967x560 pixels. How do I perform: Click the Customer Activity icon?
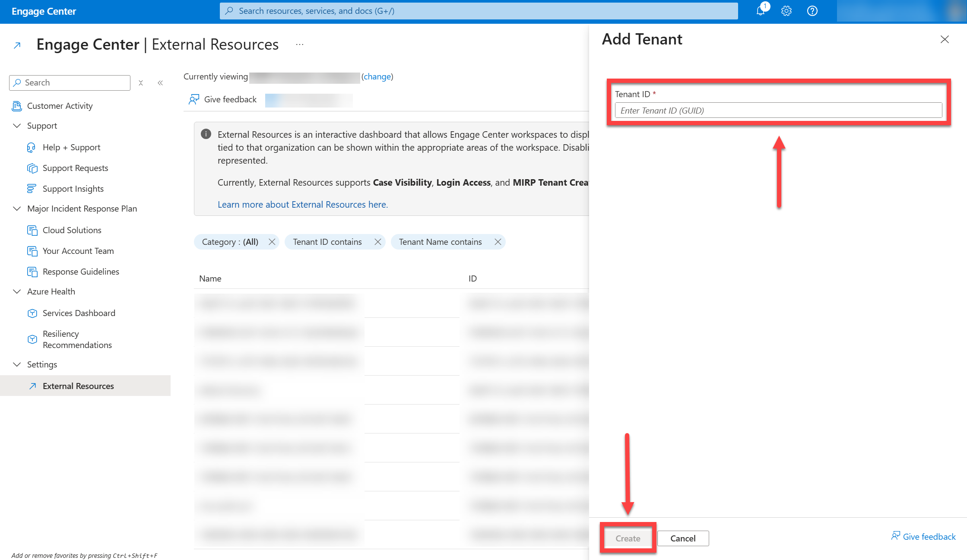[17, 106]
